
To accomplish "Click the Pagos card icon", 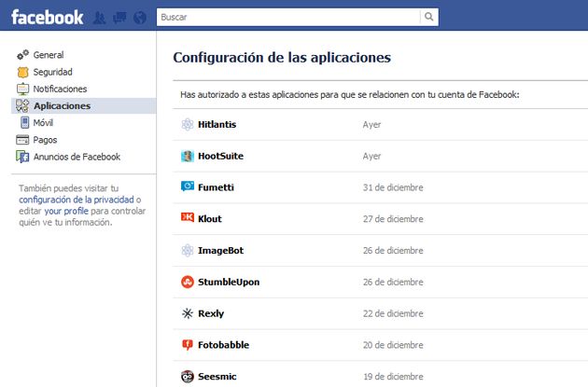I will [22, 140].
